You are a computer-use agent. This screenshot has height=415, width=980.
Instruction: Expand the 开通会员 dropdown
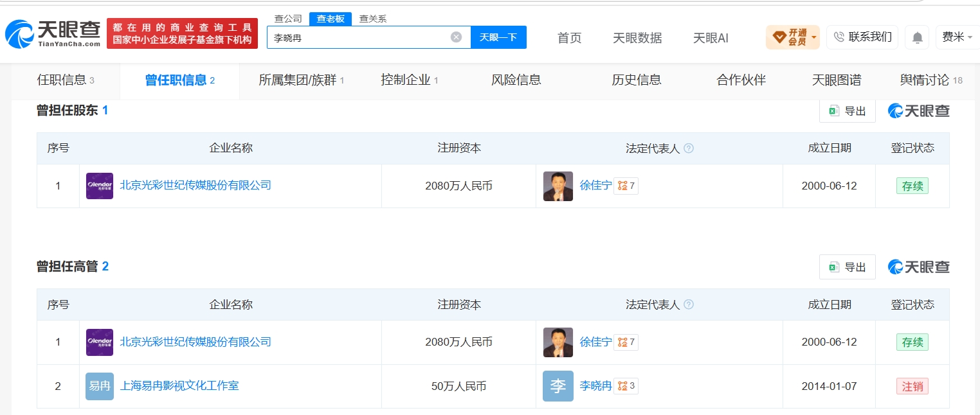coord(793,37)
